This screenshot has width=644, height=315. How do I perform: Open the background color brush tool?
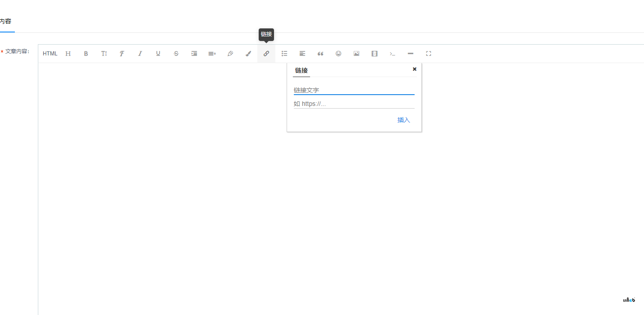[x=248, y=54]
